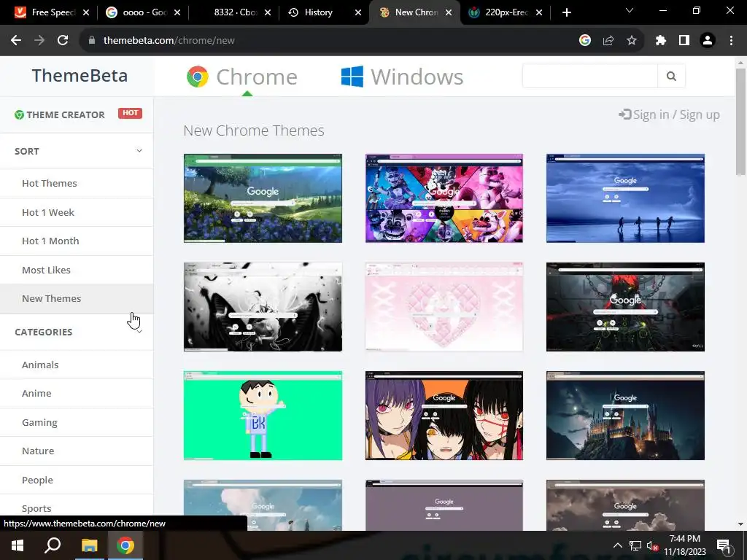The height and width of the screenshot is (560, 747).
Task: Open the Animals category
Action: coord(41,365)
